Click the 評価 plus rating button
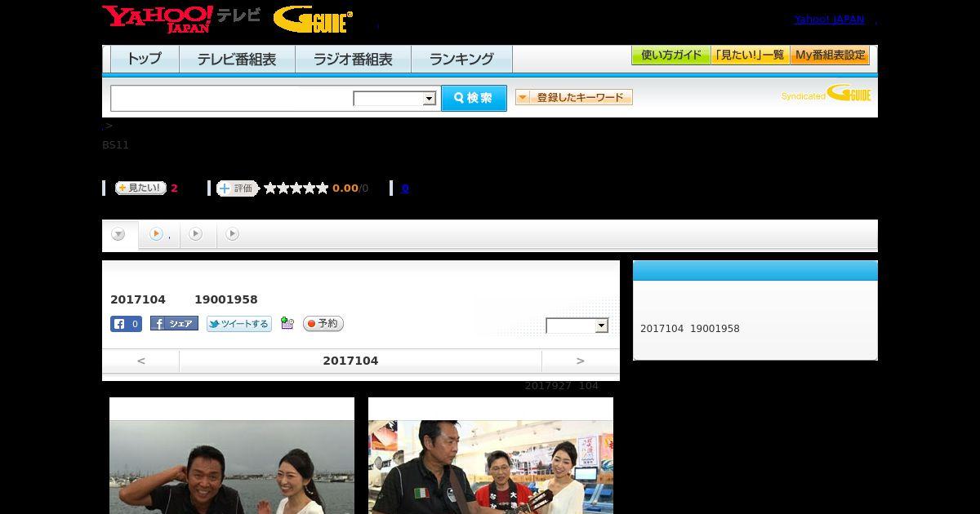The width and height of the screenshot is (980, 514). (x=238, y=188)
